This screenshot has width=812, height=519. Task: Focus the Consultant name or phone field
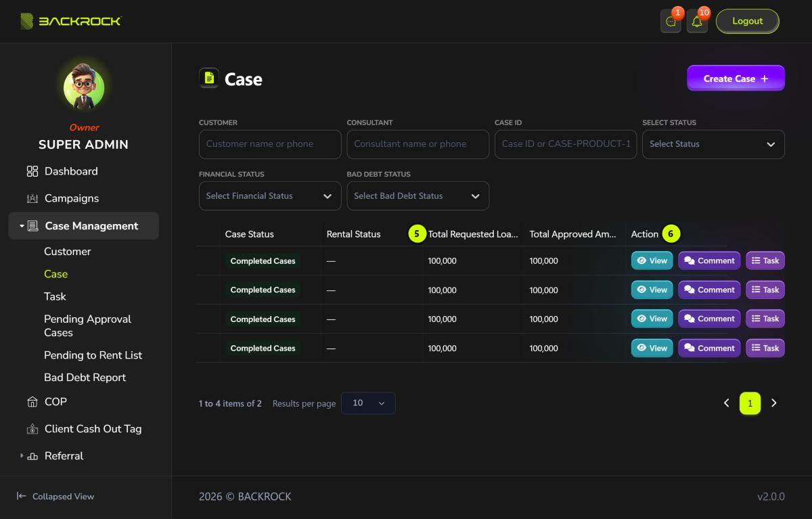tap(418, 144)
